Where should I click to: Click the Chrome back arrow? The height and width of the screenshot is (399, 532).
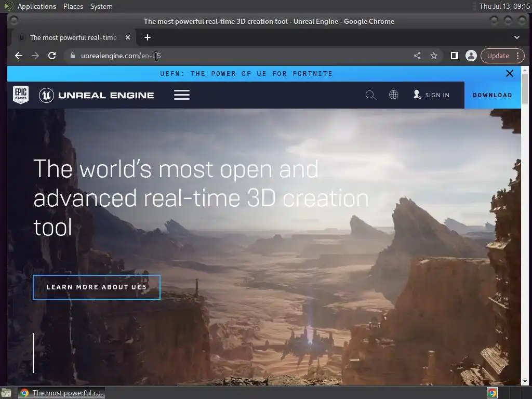(19, 56)
